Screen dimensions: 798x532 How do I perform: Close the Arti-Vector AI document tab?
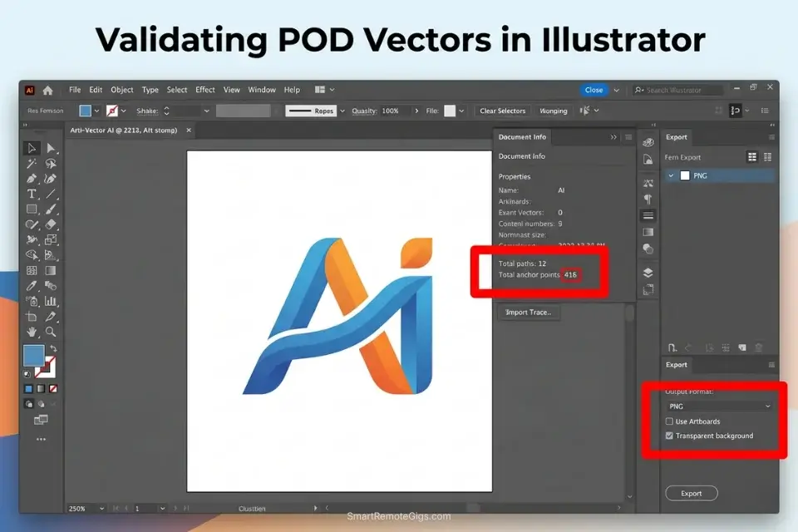(x=189, y=131)
